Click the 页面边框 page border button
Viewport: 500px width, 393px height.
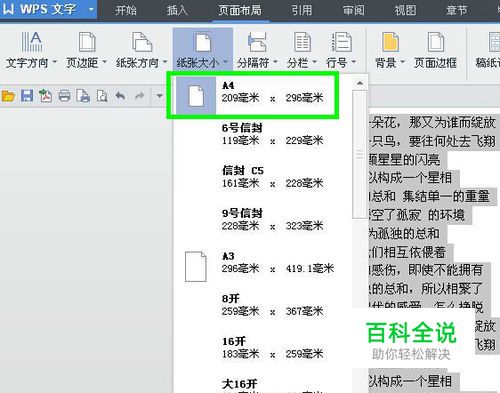pyautogui.click(x=436, y=50)
